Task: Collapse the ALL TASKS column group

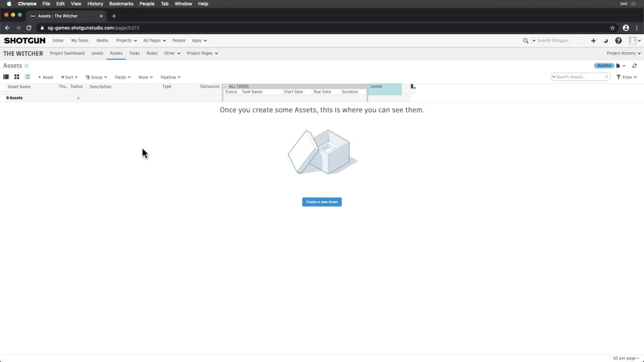Action: coord(225,86)
